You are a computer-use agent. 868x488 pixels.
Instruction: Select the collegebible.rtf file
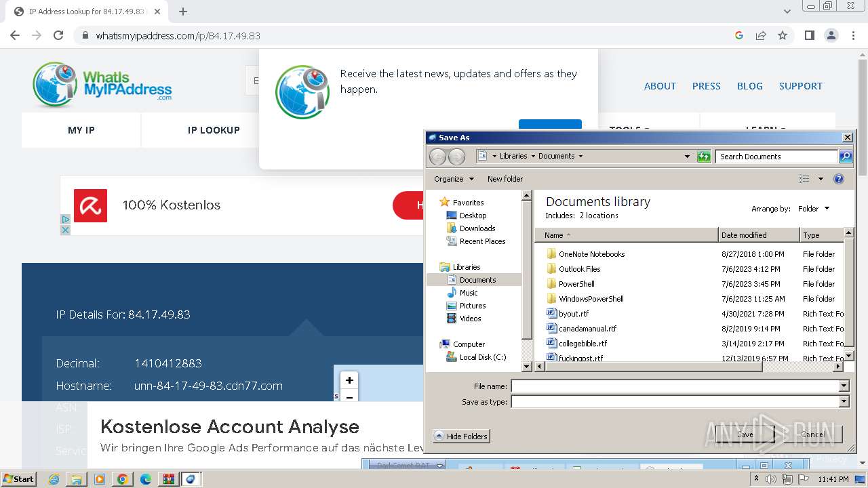tap(583, 344)
